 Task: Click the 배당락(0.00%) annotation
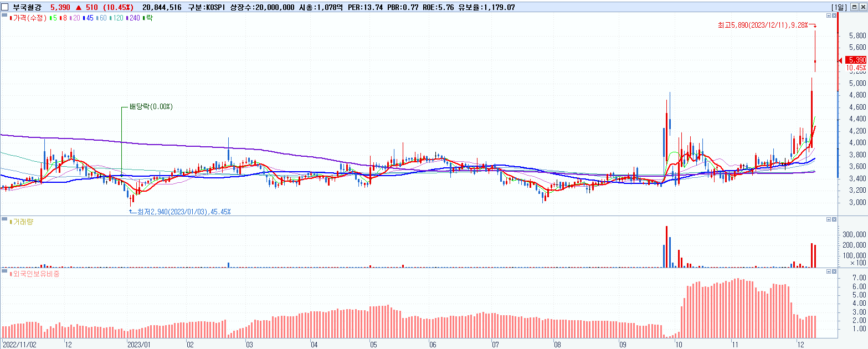coord(151,106)
